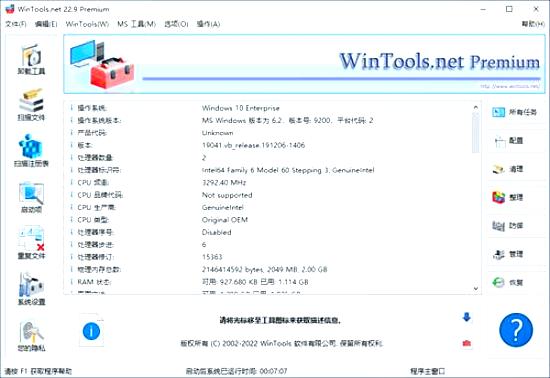Image resolution: width=550 pixels, height=378 pixels.
Task: Minimize the WinTools.net window
Action: pos(483,9)
